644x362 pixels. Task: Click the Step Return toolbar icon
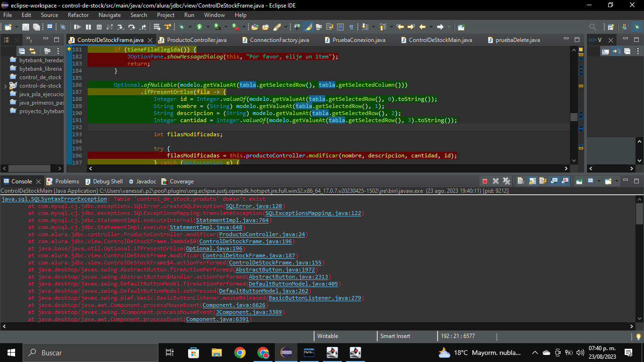[x=142, y=27]
